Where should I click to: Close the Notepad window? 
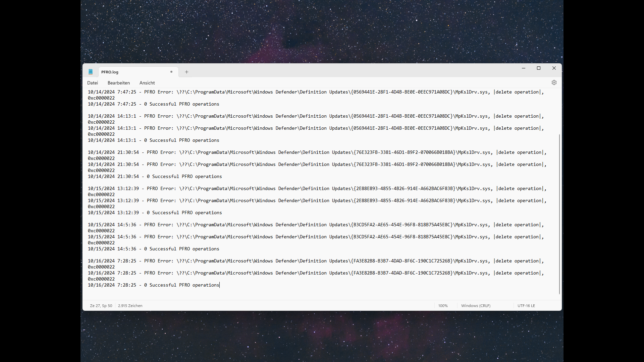coord(554,68)
